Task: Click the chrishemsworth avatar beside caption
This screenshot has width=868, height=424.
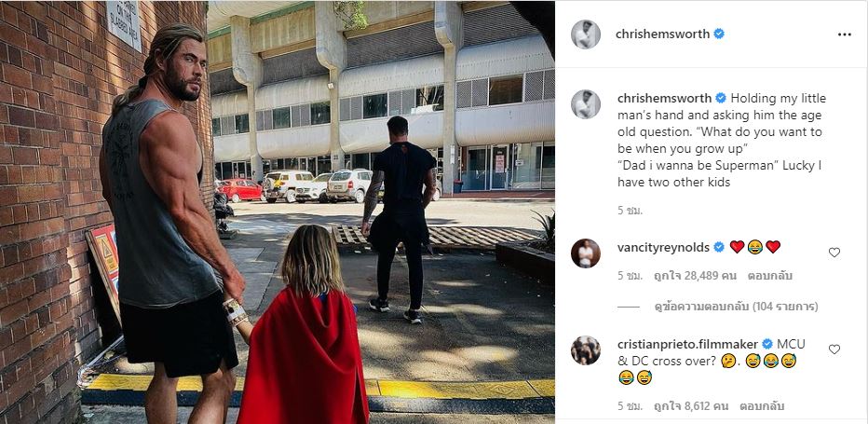Action: click(x=585, y=104)
